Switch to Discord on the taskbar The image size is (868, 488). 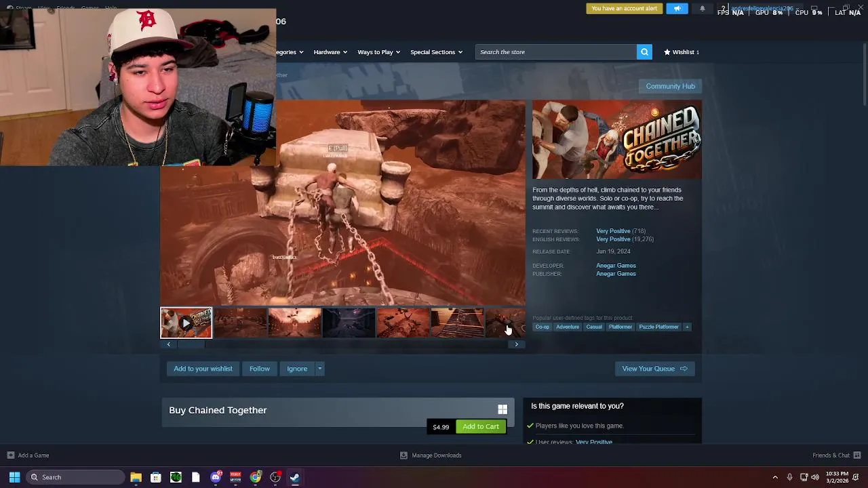pos(216,477)
